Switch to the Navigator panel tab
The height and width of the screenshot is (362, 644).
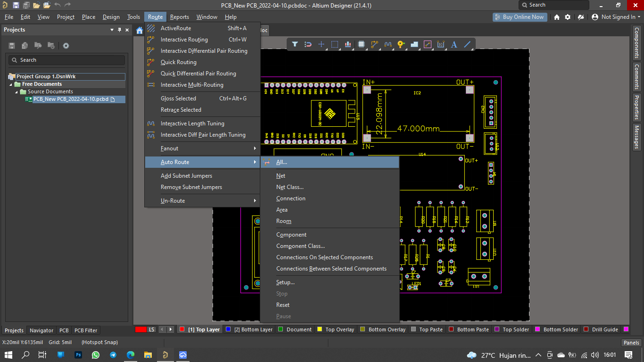click(41, 330)
